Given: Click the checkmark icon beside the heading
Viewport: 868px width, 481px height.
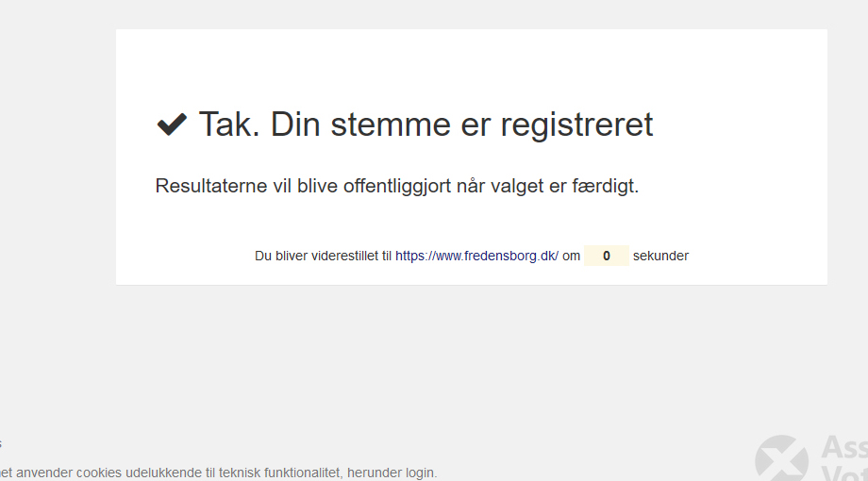Looking at the screenshot, I should (x=172, y=124).
